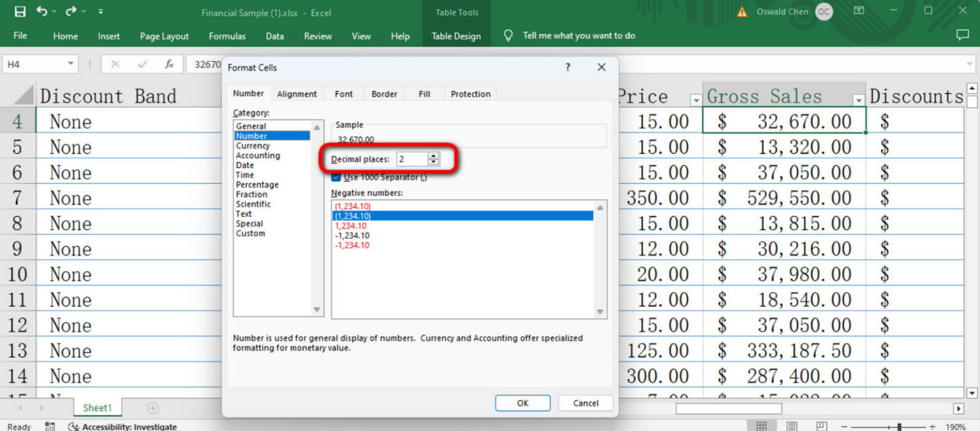Open the Gross Sales filter dropdown
The image size is (980, 431).
click(x=858, y=100)
